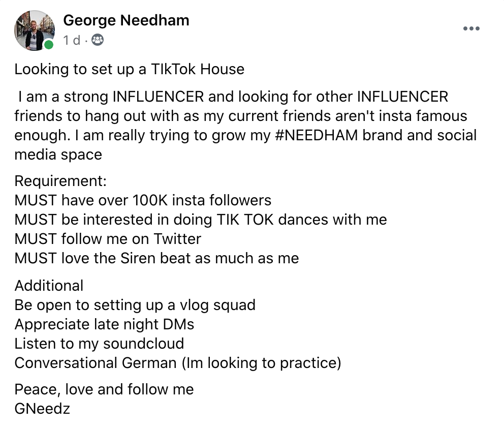Open the George Needham profile name link
This screenshot has width=504, height=430.
click(x=126, y=20)
